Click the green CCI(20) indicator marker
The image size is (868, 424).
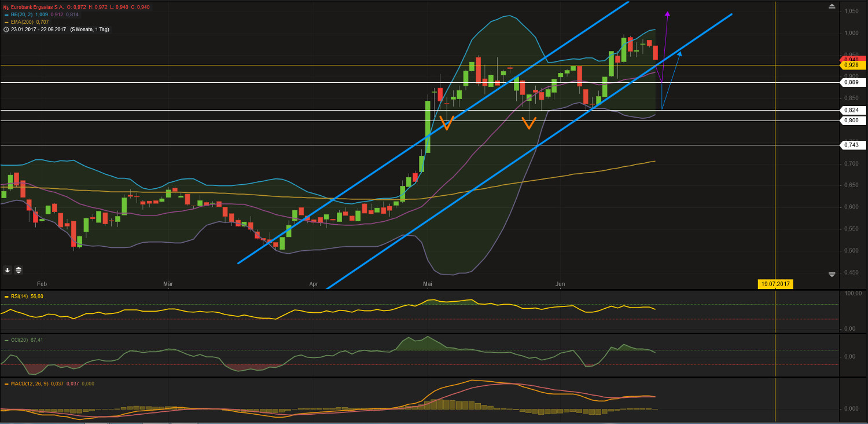point(6,340)
